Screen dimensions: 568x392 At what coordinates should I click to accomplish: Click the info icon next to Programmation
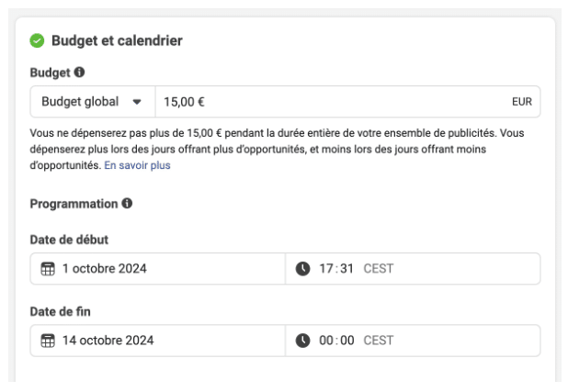(127, 203)
